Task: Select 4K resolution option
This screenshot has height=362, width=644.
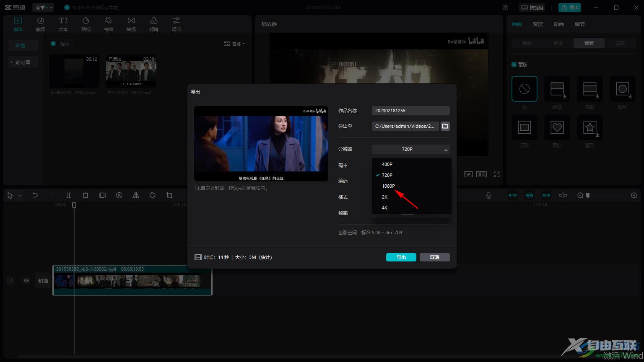Action: pos(412,208)
